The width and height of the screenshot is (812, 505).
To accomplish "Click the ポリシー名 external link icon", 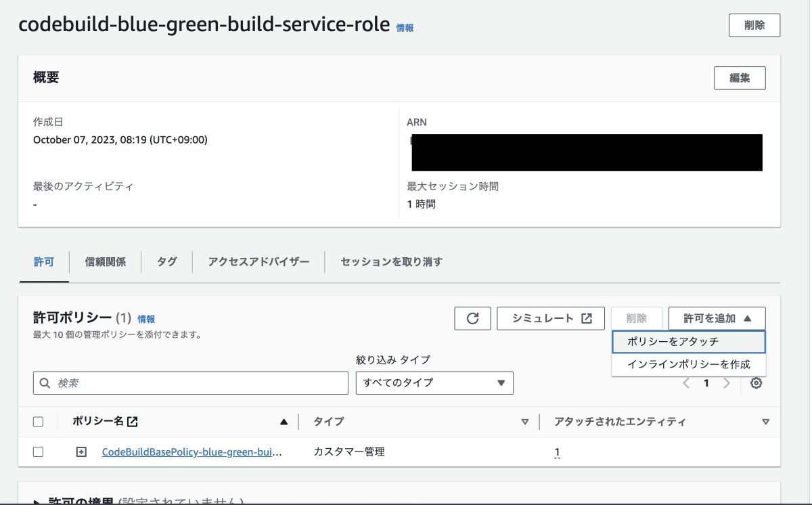I will pyautogui.click(x=133, y=422).
